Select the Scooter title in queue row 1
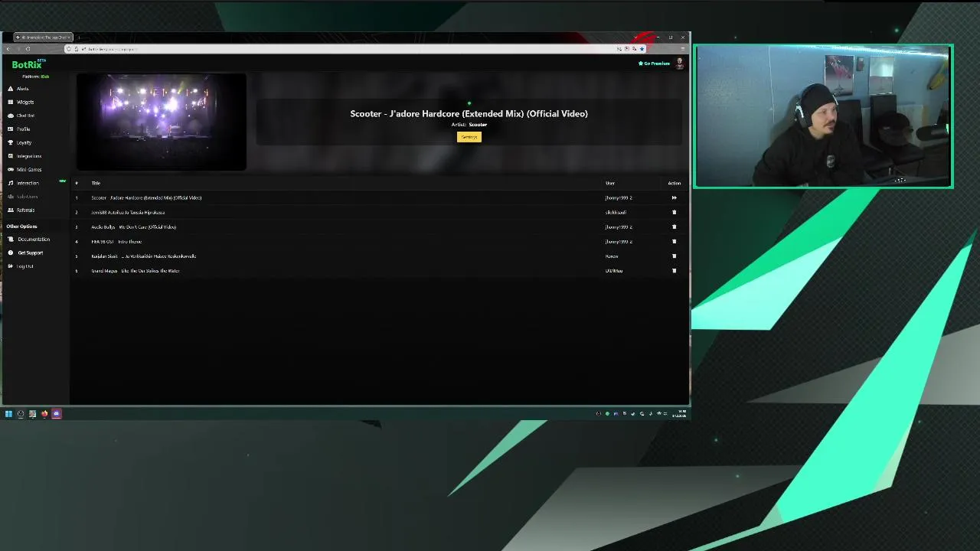980x551 pixels. (146, 197)
